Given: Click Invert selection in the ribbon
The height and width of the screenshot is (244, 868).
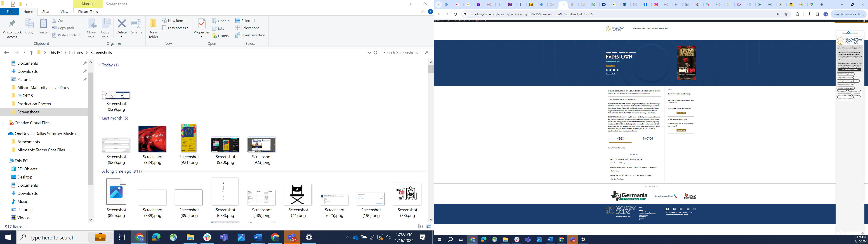Looking at the screenshot, I should (250, 35).
